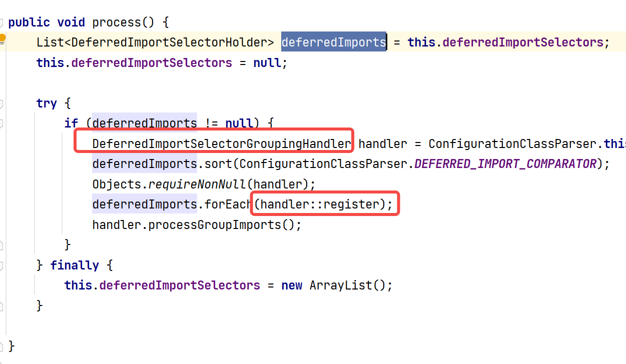Click 'handler' argument inside requireNonNull

278,184
